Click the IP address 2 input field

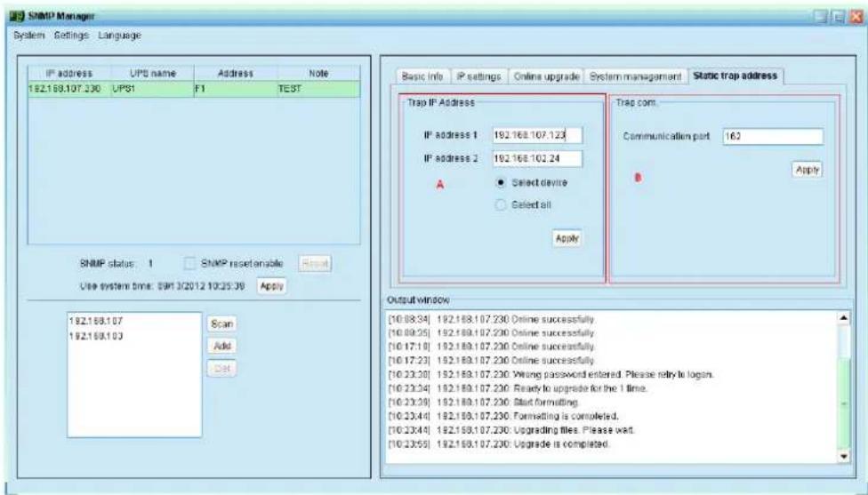pos(537,159)
